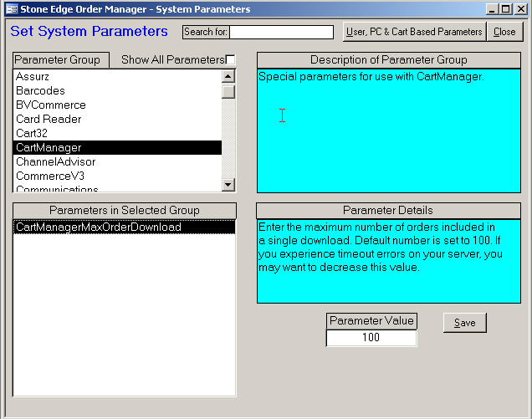Click the Parameter Value field showing 100

pyautogui.click(x=371, y=338)
